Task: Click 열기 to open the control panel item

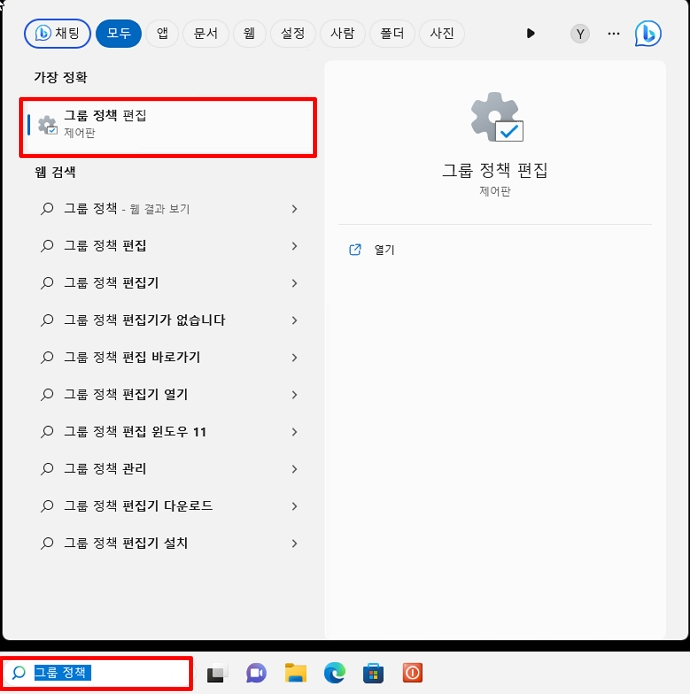Action: (x=384, y=250)
